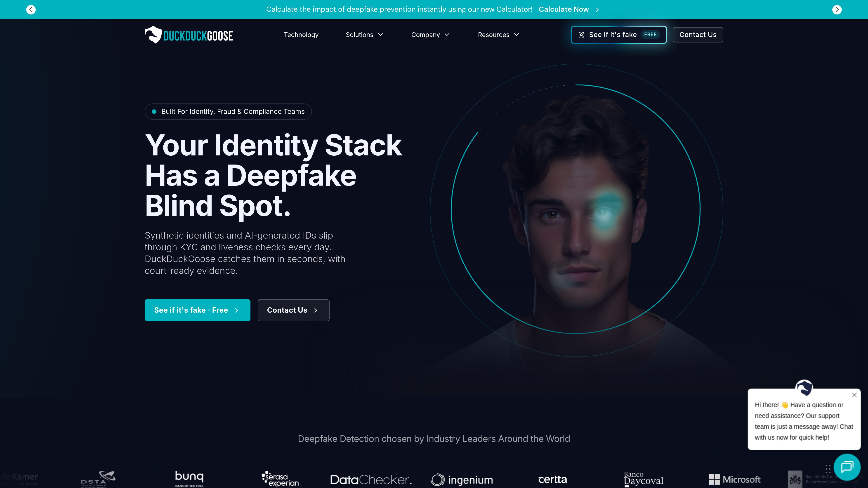Click the DSTA logo
The image size is (868, 488).
click(x=98, y=479)
